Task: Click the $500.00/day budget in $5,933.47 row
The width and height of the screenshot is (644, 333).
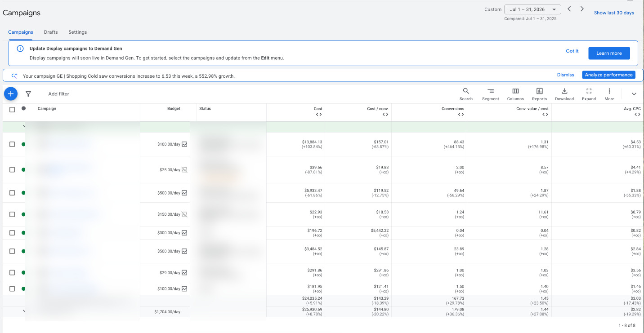Action: [169, 193]
